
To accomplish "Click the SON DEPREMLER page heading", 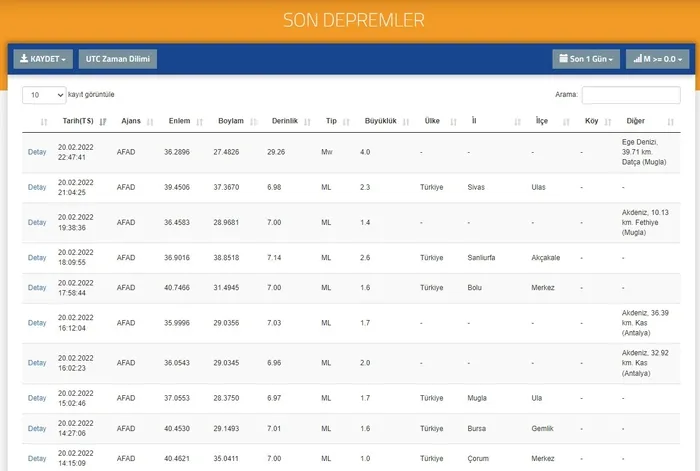I will click(x=354, y=20).
